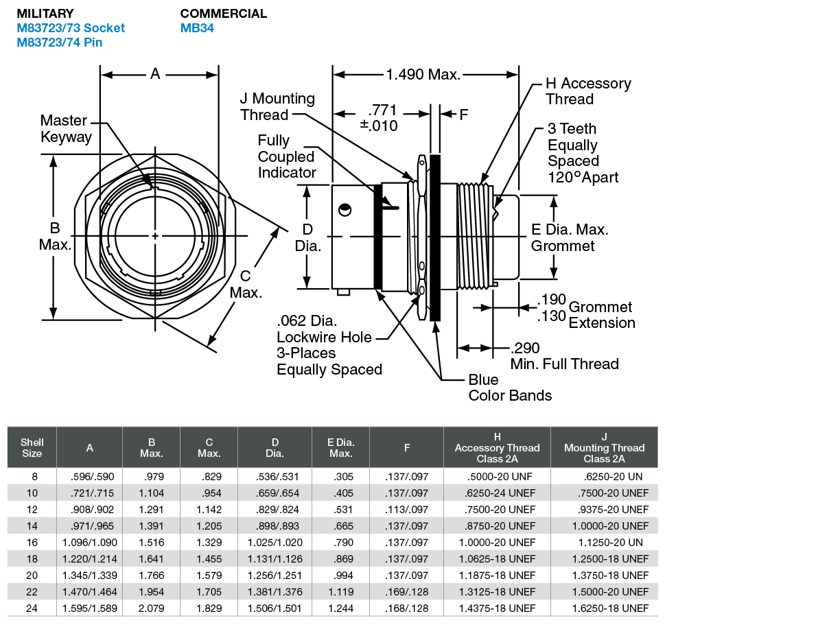Click the Shell Size column header
840x625 pixels.
[32, 447]
